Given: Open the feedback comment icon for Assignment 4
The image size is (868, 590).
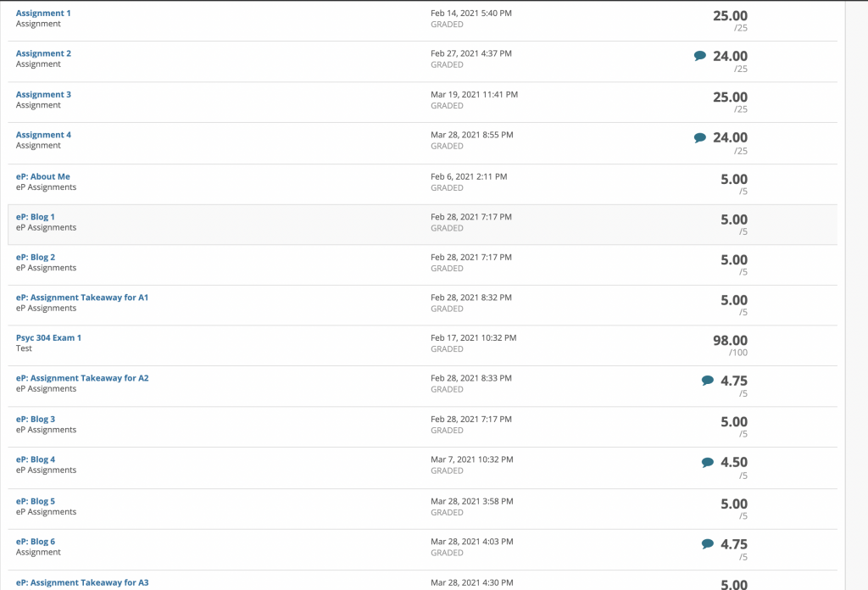Looking at the screenshot, I should pyautogui.click(x=699, y=137).
